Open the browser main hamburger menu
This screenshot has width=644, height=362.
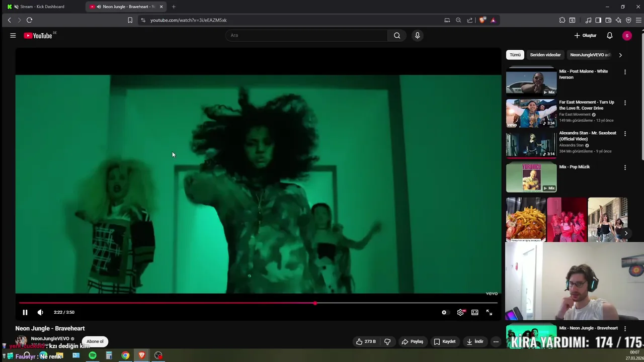638,20
